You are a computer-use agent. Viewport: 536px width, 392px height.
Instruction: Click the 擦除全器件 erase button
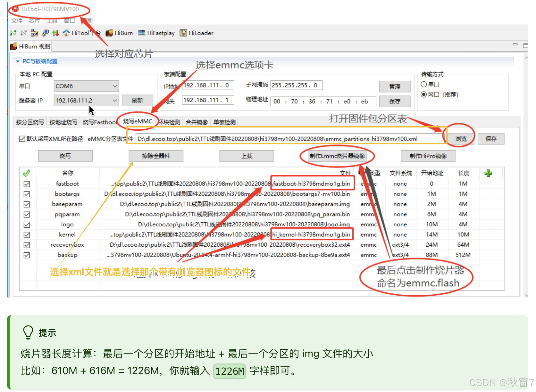pyautogui.click(x=156, y=156)
